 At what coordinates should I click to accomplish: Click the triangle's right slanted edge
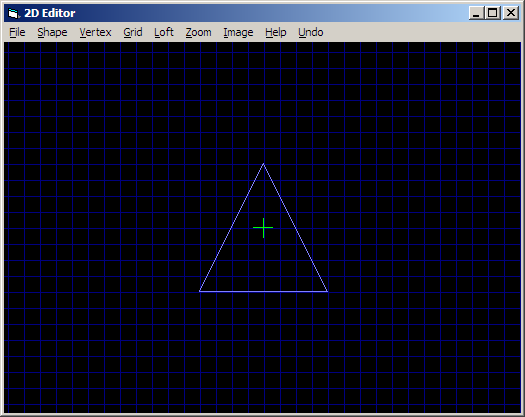(295, 227)
